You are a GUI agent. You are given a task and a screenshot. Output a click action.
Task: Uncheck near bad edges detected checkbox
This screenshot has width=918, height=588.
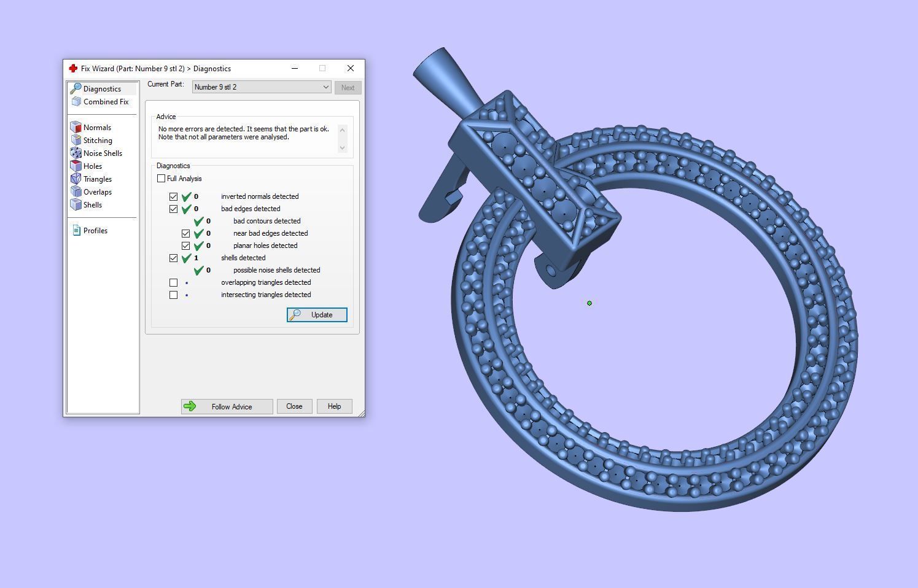tap(186, 233)
